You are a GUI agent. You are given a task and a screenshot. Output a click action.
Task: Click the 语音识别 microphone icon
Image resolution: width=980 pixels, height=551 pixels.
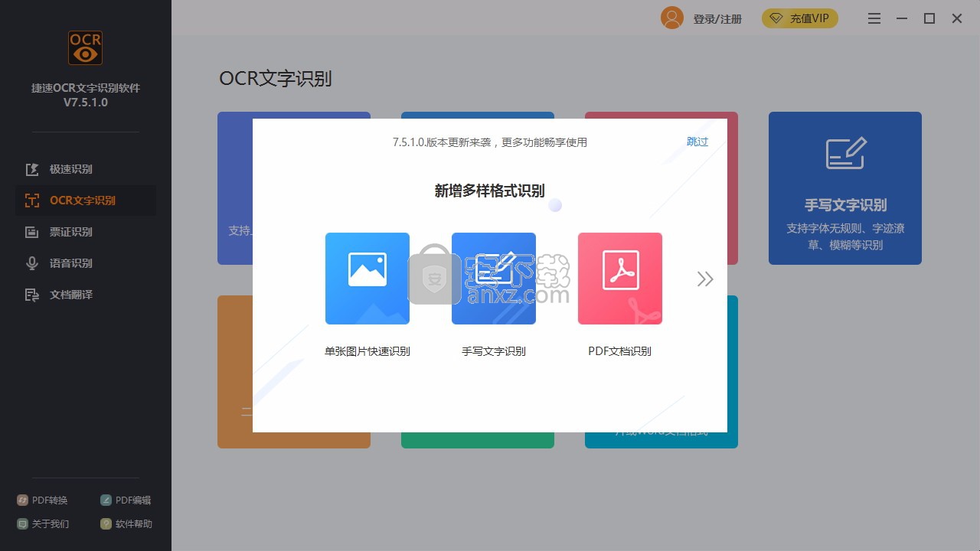[x=32, y=263]
